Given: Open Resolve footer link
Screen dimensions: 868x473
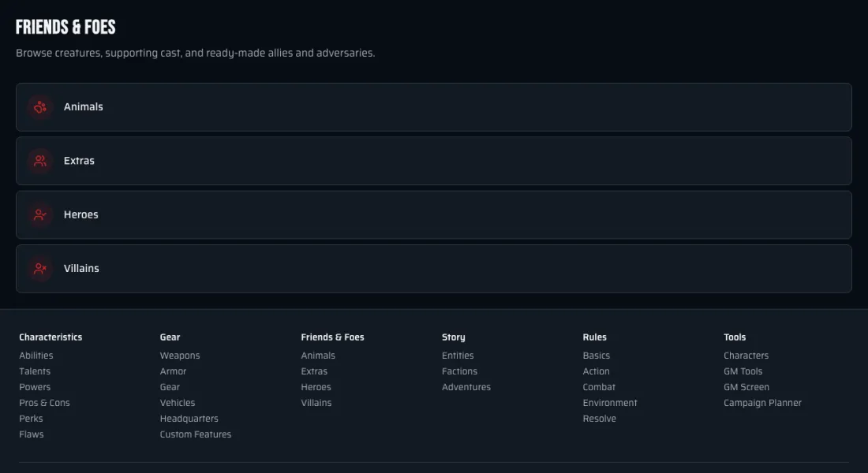Looking at the screenshot, I should (600, 419).
